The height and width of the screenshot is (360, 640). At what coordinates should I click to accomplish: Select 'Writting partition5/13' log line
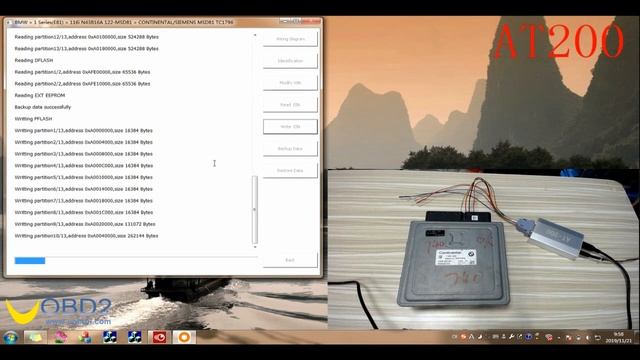84,177
